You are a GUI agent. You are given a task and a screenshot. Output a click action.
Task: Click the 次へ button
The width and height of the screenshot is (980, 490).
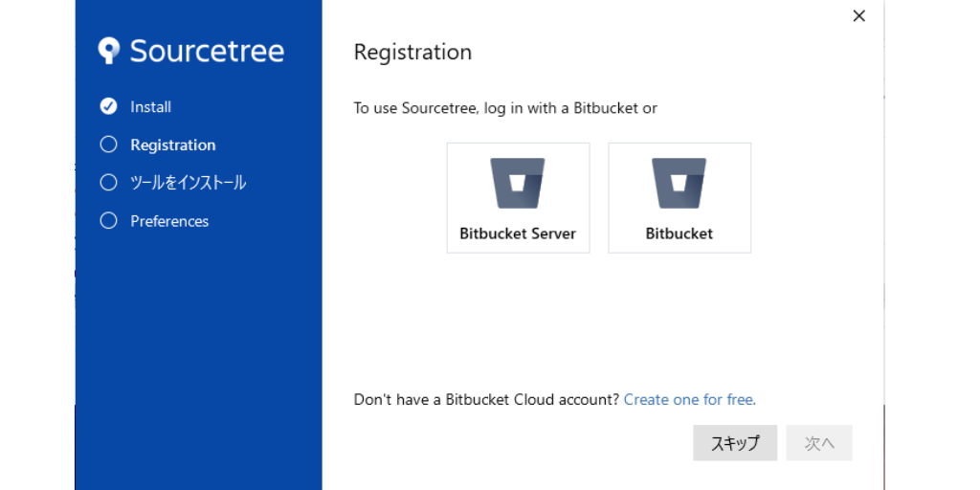[x=819, y=443]
